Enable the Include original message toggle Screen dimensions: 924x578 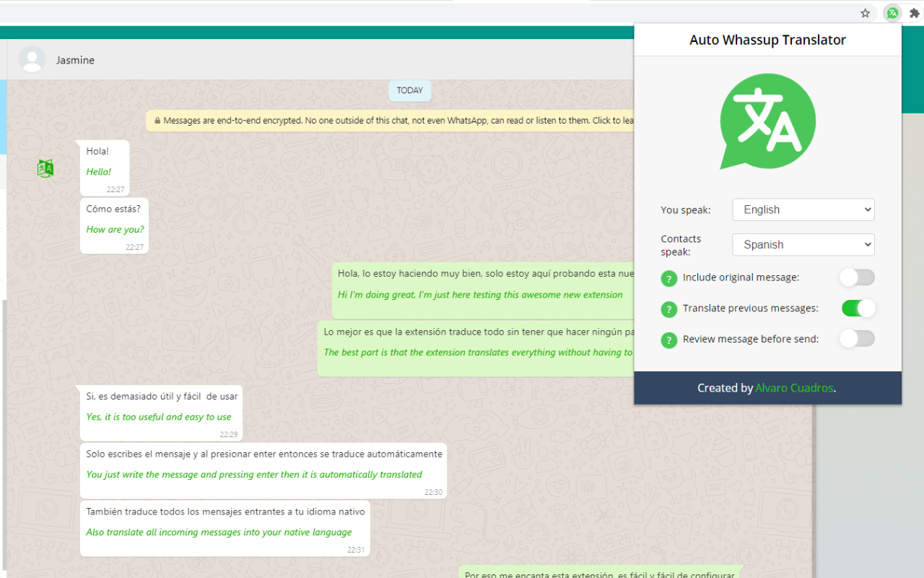tap(857, 277)
